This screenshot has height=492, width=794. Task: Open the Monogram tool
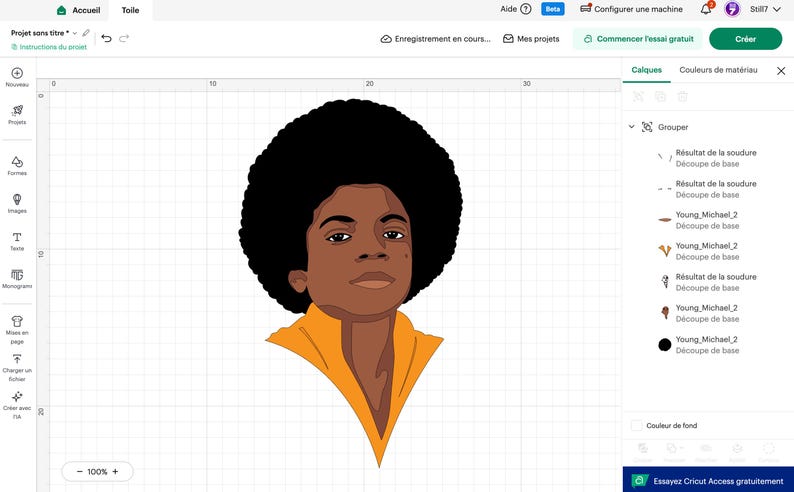[17, 279]
